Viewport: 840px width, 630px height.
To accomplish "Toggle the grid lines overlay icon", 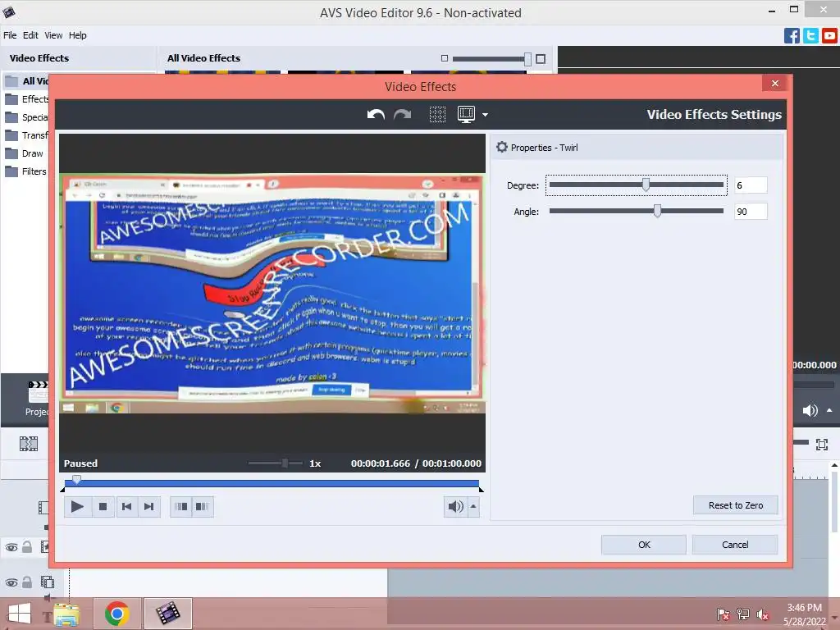I will (x=438, y=115).
